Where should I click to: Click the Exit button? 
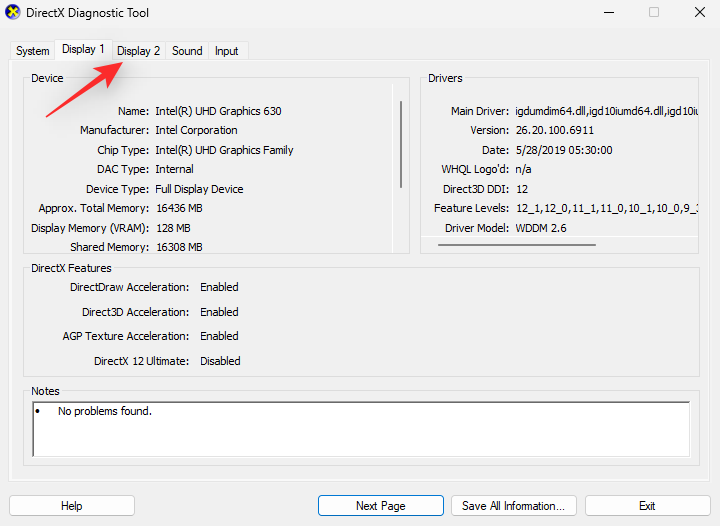(647, 506)
